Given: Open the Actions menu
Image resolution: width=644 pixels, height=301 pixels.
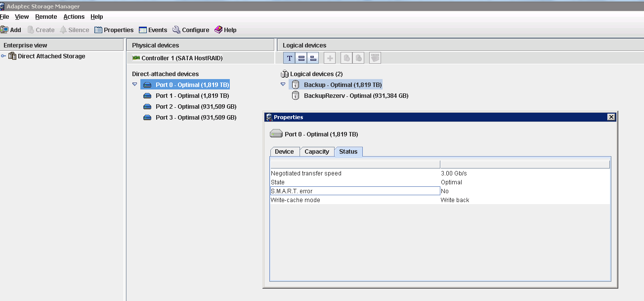Looking at the screenshot, I should pyautogui.click(x=74, y=17).
